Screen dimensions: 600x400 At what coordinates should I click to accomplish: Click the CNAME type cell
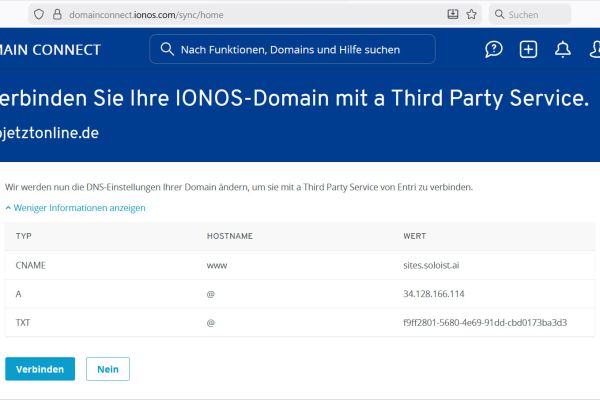point(31,265)
